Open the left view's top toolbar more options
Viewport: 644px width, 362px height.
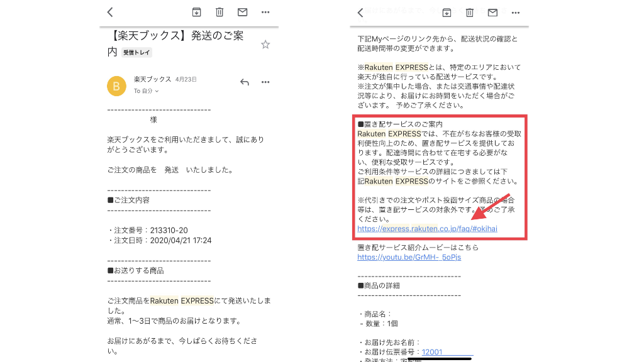click(265, 12)
